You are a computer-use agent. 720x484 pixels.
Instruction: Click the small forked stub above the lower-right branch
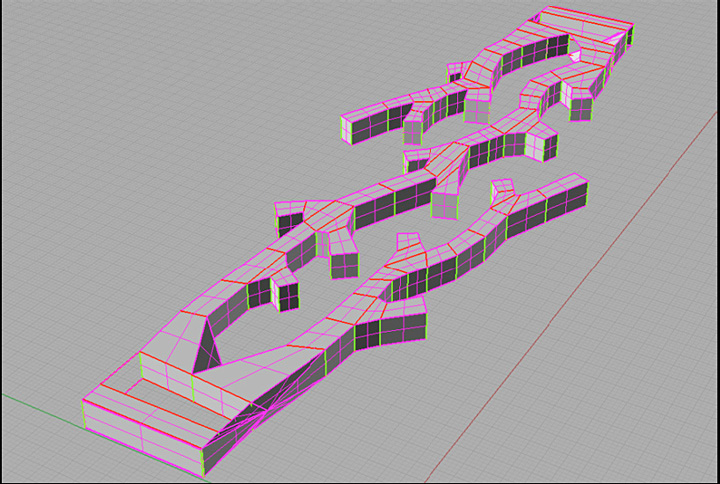coord(501,188)
